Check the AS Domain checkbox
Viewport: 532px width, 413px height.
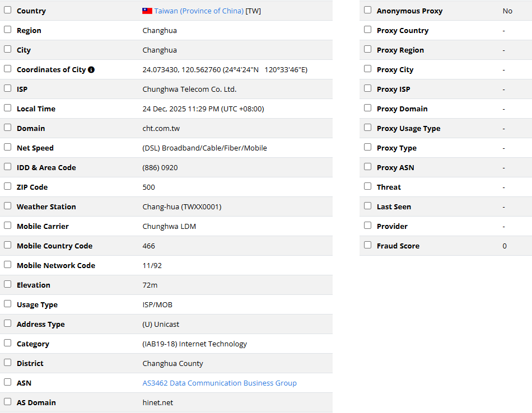click(7, 402)
